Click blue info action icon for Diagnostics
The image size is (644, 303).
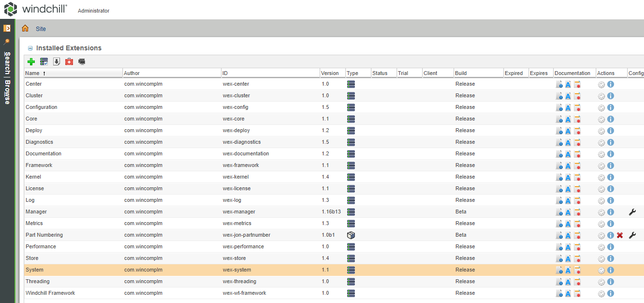611,142
